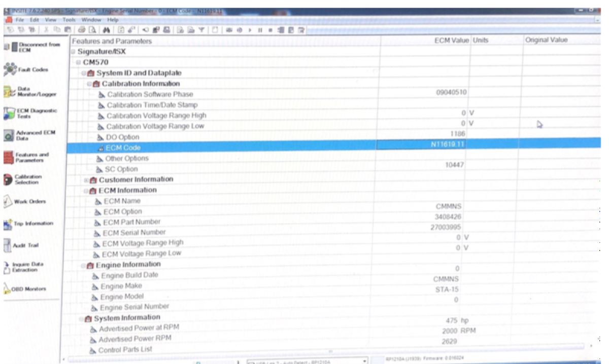Open the Window menu
This screenshot has width=609, height=364.
91,20
